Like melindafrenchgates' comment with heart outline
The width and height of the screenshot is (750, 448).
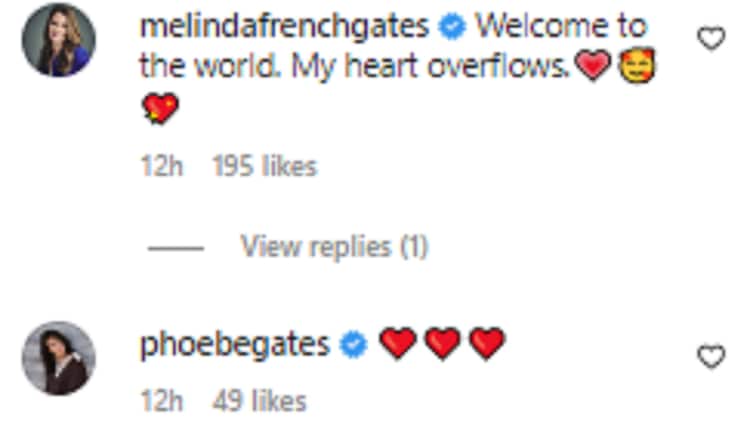[710, 39]
